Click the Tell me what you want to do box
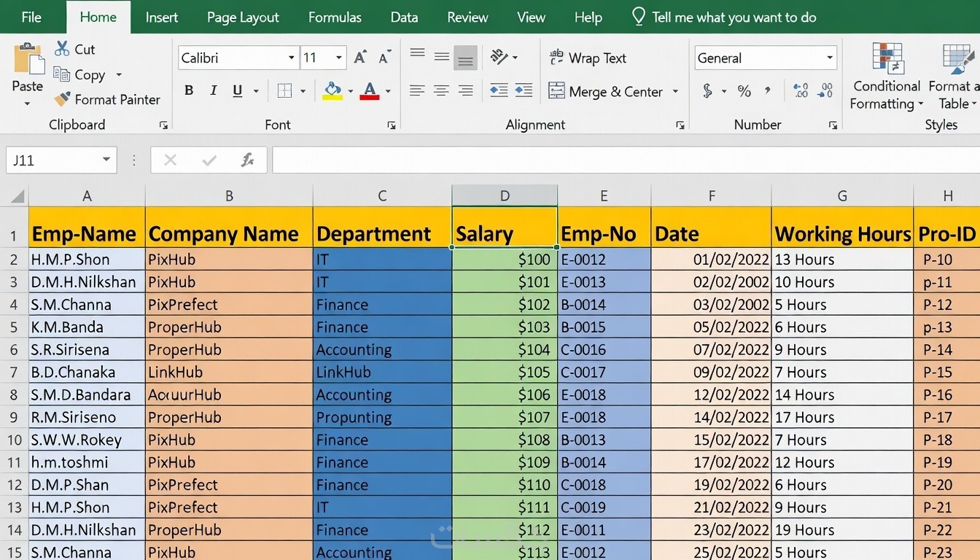The height and width of the screenshot is (560, 980). click(x=723, y=17)
